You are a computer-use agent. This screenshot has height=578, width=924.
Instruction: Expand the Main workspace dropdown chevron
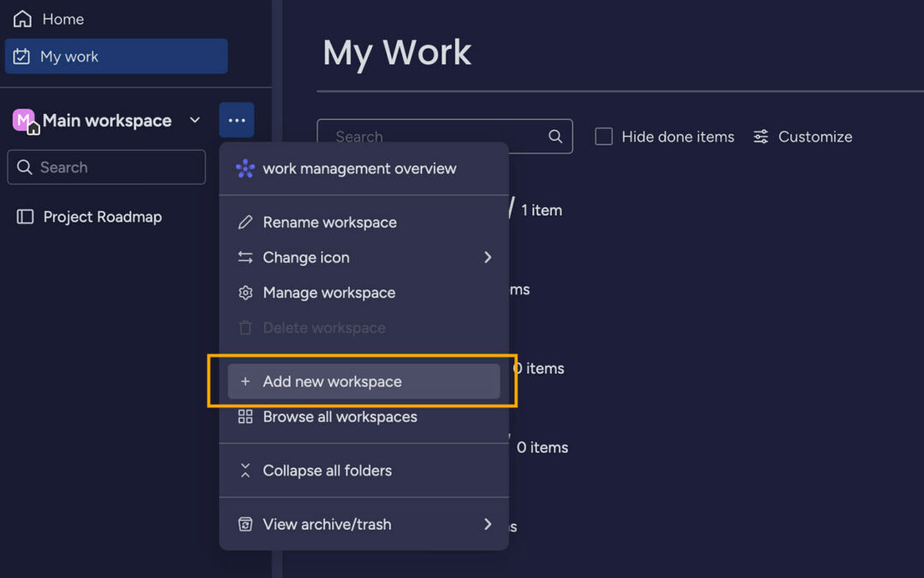(x=195, y=121)
